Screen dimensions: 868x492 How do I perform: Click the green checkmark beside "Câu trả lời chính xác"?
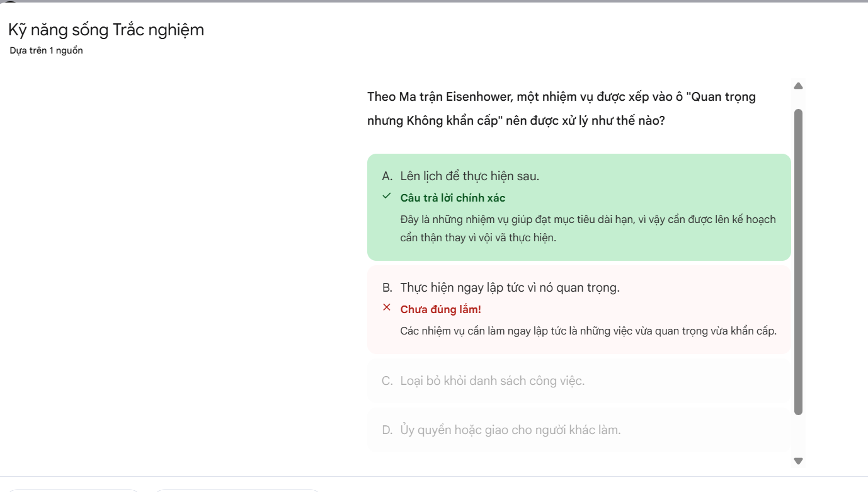tap(387, 197)
